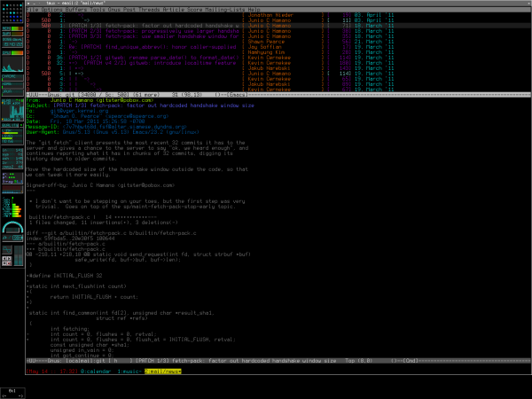This screenshot has height=399, width=532.
Task: Open the Mailing-Lists menu
Action: point(224,10)
